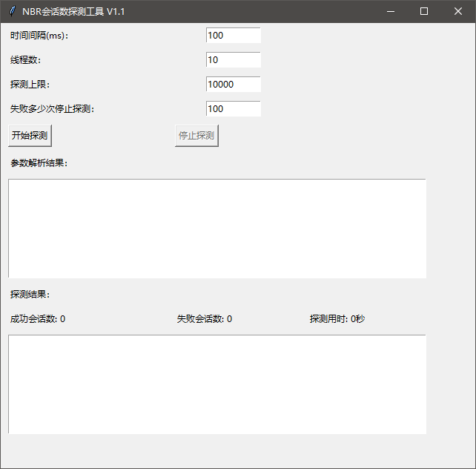Click the feather app icon in title bar

[12, 11]
